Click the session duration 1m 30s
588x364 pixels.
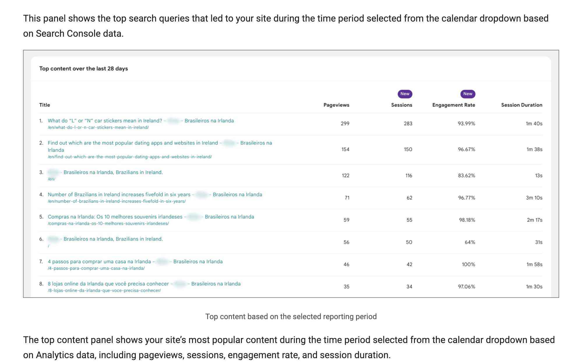click(534, 287)
